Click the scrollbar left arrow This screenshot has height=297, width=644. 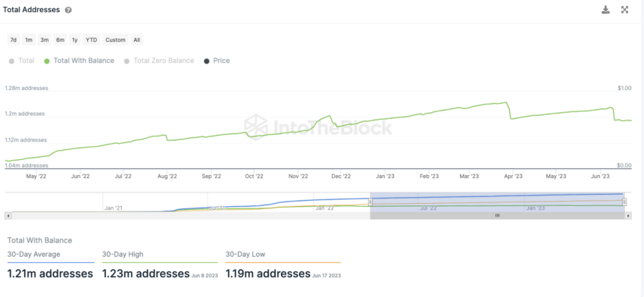8,215
